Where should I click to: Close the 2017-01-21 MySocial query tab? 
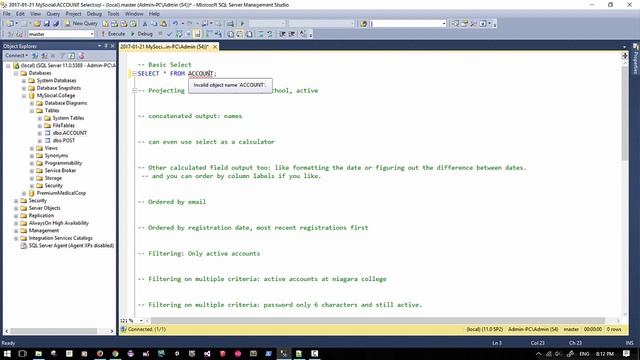[215, 47]
